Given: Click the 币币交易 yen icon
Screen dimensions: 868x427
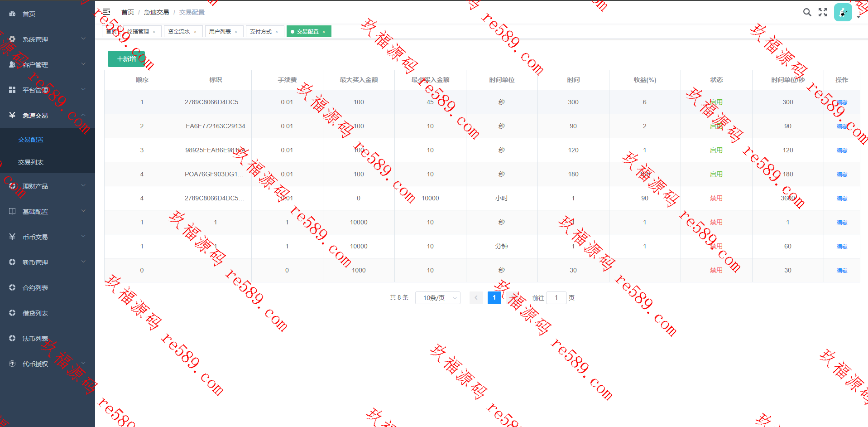Looking at the screenshot, I should [12, 237].
